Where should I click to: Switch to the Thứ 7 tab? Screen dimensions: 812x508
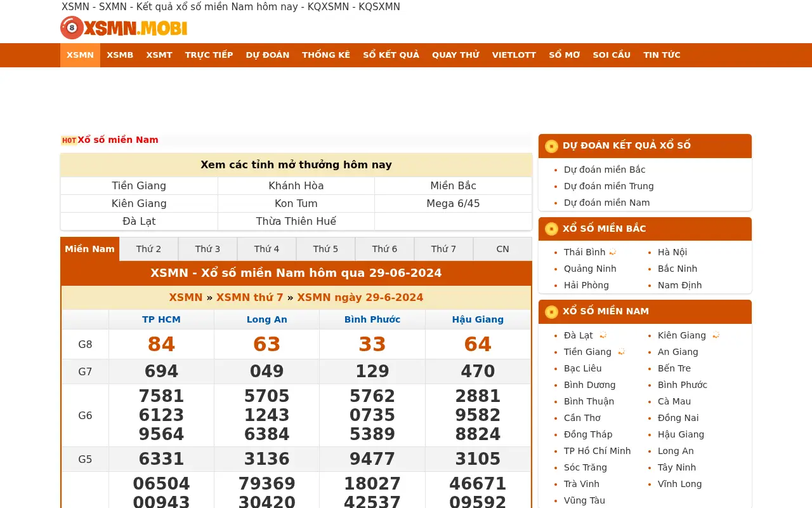point(443,249)
